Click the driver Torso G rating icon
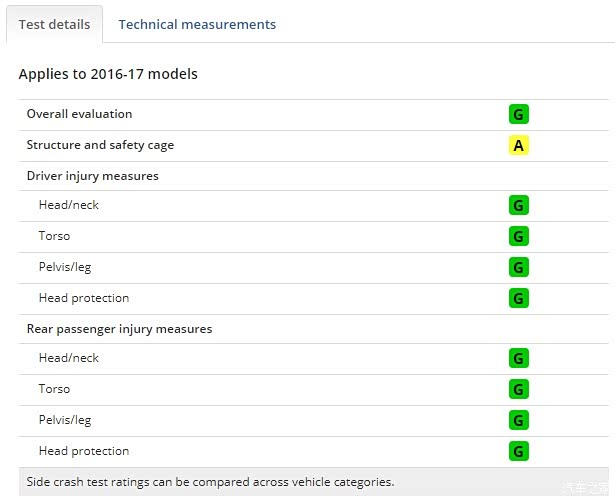 518,237
